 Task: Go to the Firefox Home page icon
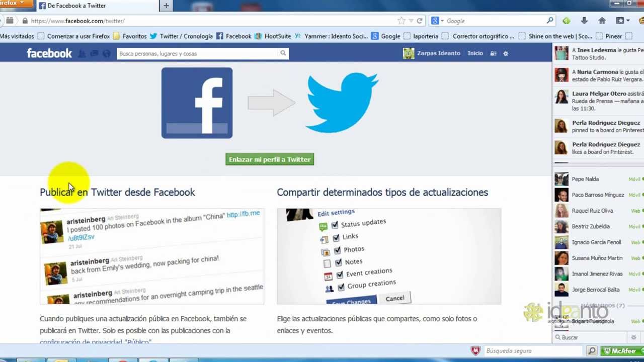[x=602, y=21]
